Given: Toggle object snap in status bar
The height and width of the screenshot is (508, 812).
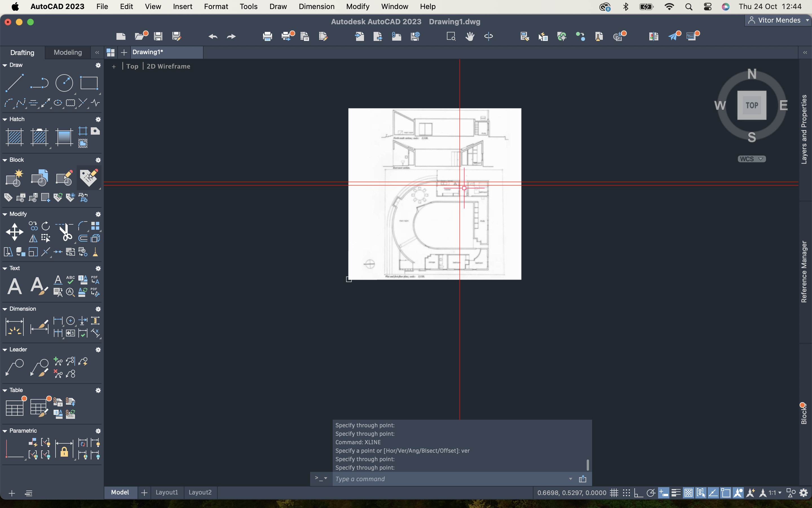Looking at the screenshot, I should pos(725,493).
